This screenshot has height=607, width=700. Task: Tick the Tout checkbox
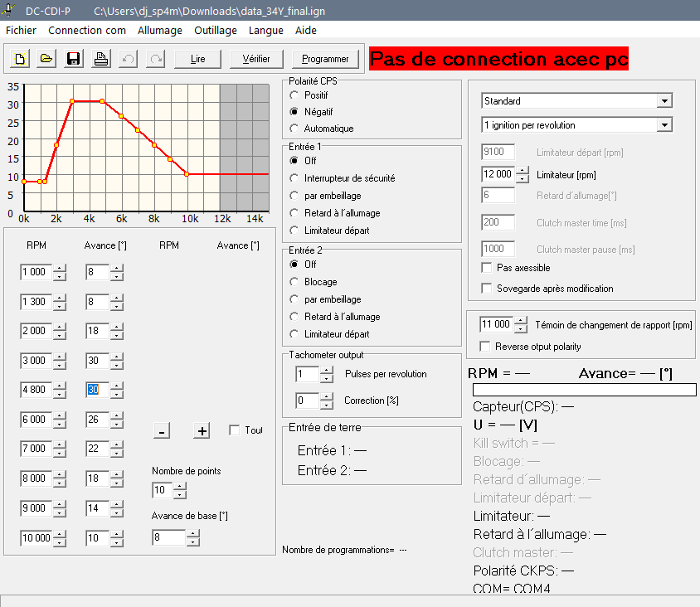pyautogui.click(x=235, y=430)
